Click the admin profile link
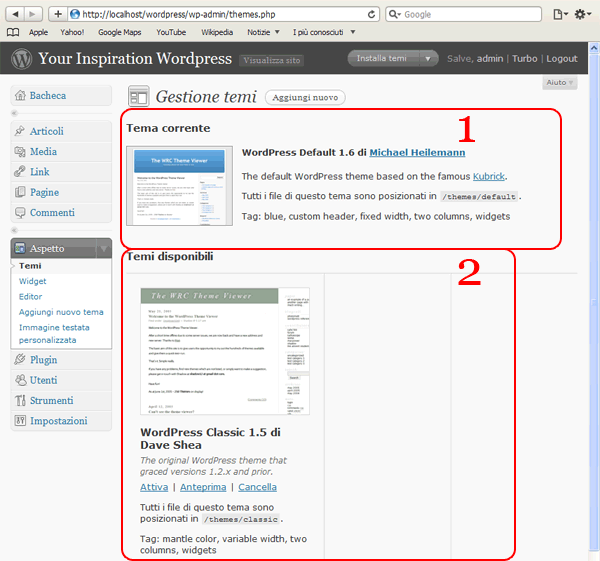The height and width of the screenshot is (561, 600). (x=490, y=59)
